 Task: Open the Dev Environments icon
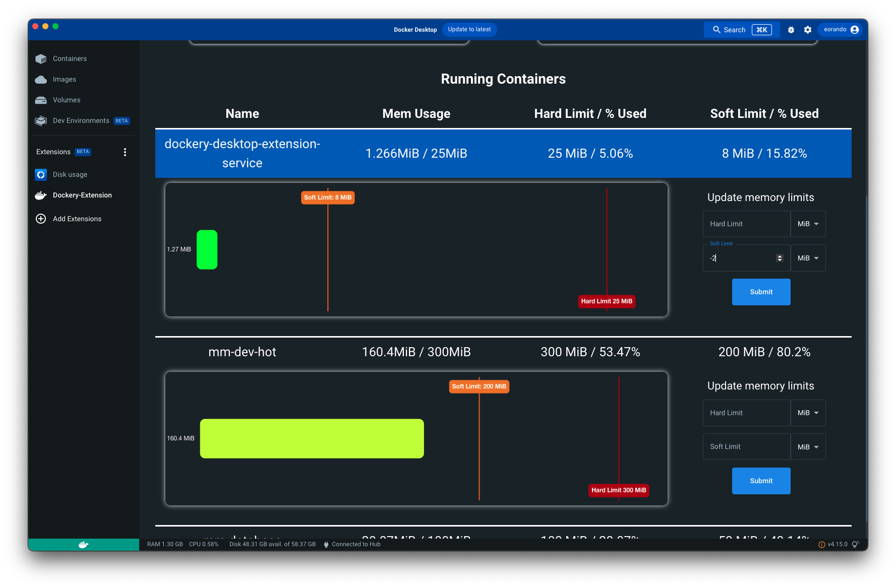[41, 121]
